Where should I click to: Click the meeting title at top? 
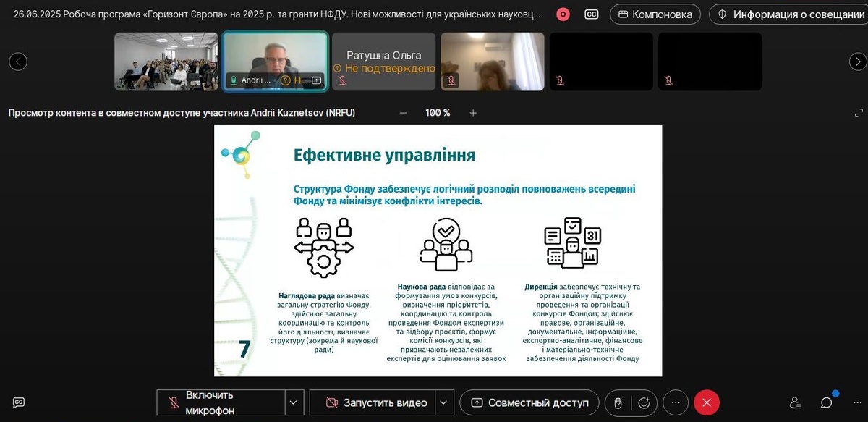pos(276,14)
